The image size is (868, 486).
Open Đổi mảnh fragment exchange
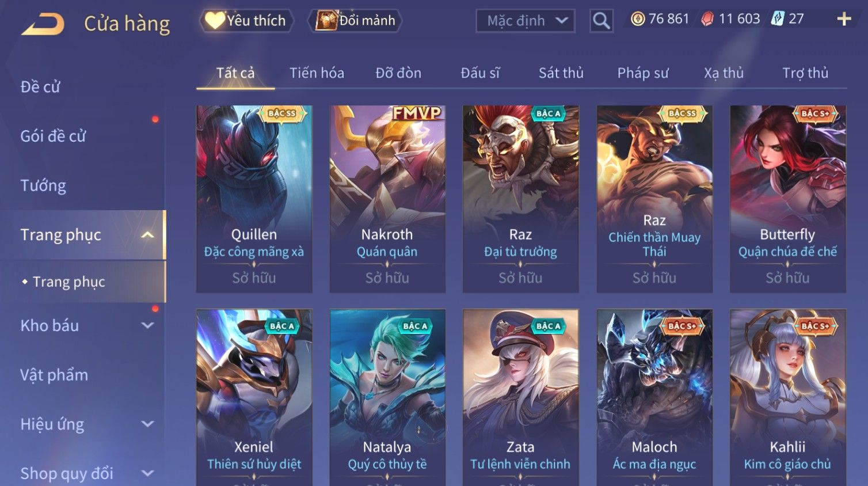355,21
